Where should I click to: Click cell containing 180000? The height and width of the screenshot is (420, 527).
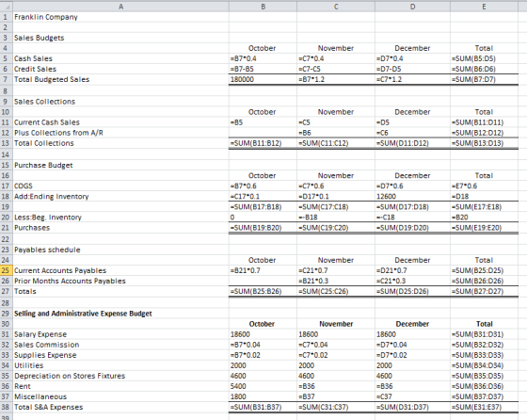tap(263, 79)
